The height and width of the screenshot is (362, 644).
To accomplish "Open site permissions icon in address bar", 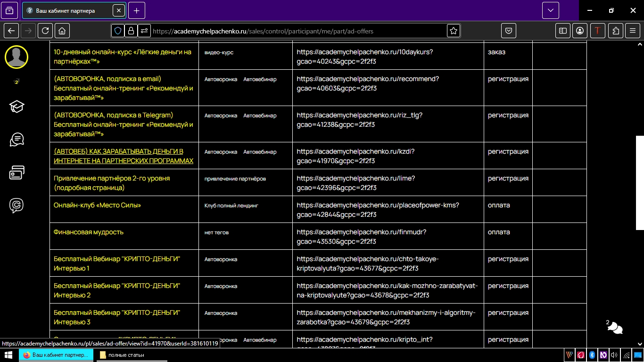I will (144, 31).
